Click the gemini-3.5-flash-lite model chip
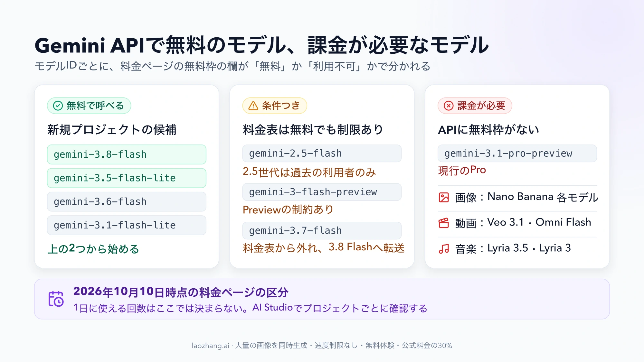 pos(127,178)
